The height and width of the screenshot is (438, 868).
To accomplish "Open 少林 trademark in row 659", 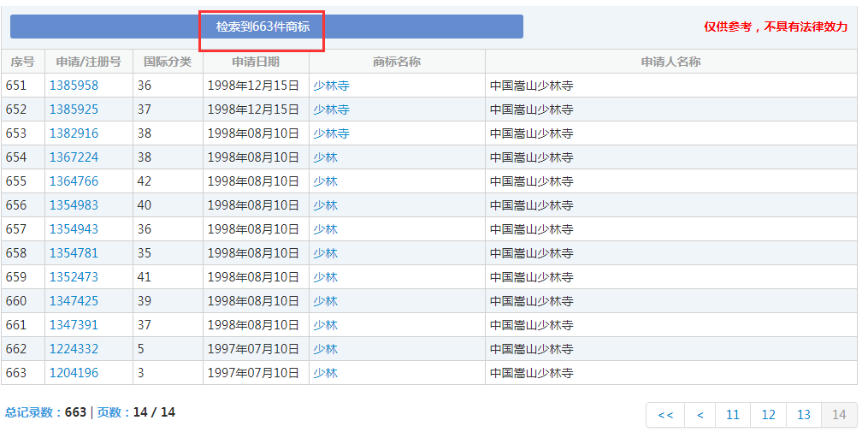I will (325, 277).
